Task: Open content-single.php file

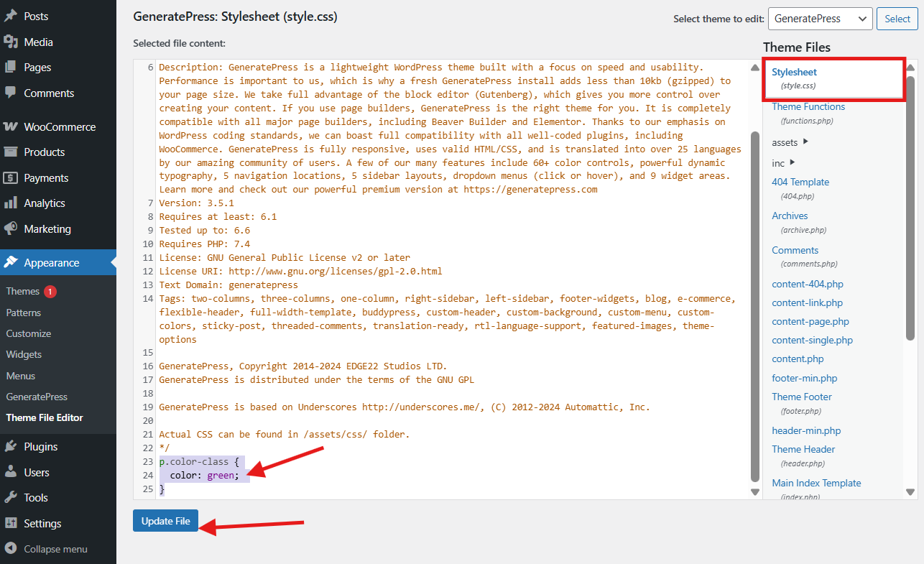Action: [813, 340]
